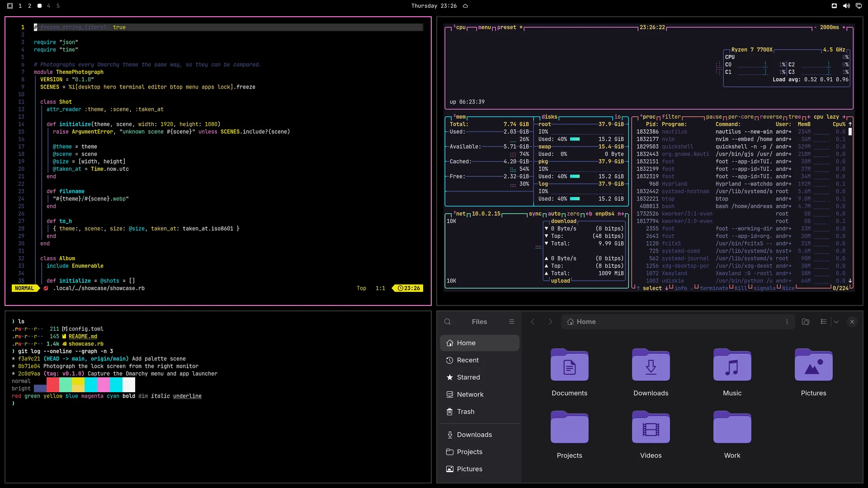Viewport: 868px width, 488px height.
Task: Click Kill in btop footer
Action: point(741,288)
